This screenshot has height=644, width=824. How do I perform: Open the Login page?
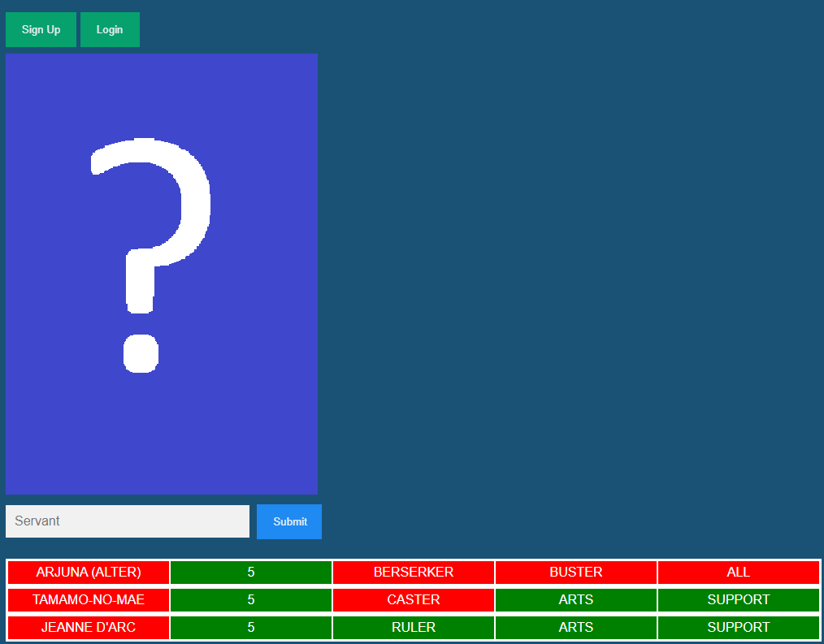click(110, 29)
